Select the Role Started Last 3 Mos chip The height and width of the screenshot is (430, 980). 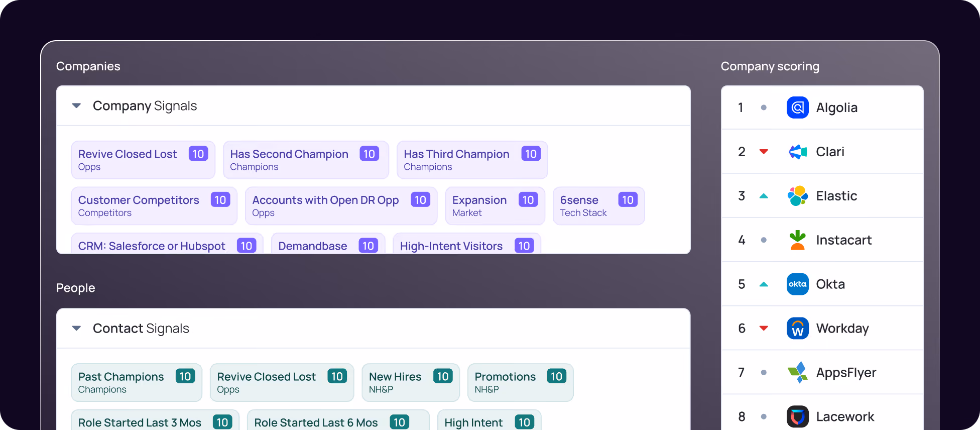click(155, 420)
